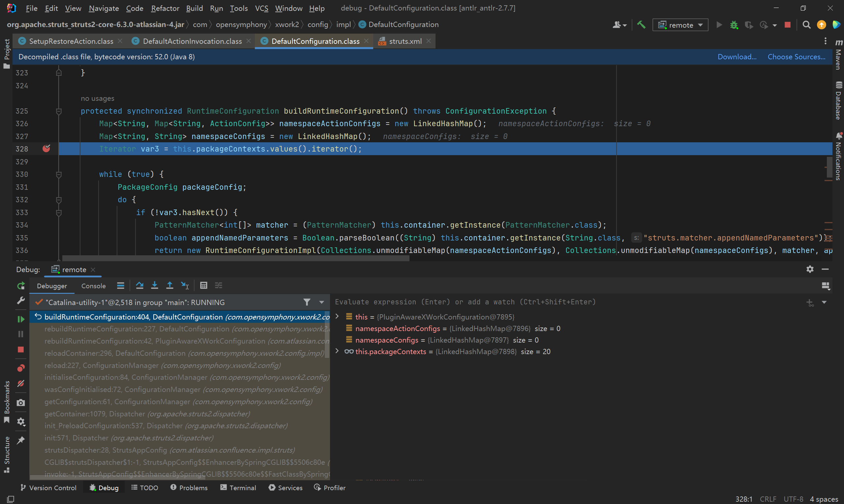Click Stop icon in debug sidebar
The height and width of the screenshot is (504, 844).
click(x=21, y=350)
